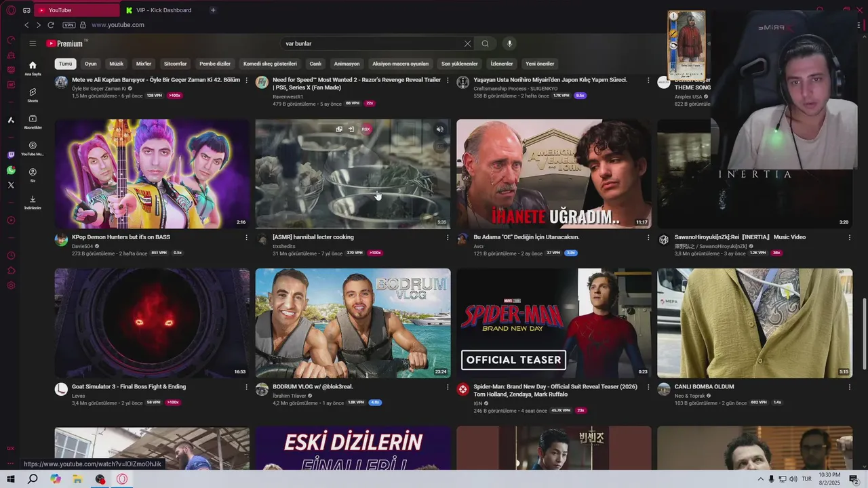Open Twitch in Opera sidebar
Image resolution: width=868 pixels, height=488 pixels.
[x=11, y=155]
